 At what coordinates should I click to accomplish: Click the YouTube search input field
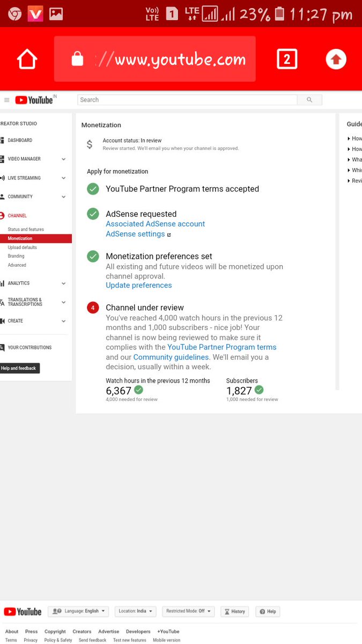click(187, 100)
